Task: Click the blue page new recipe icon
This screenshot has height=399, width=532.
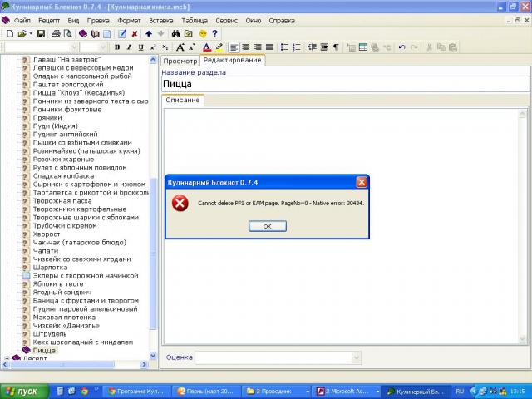Action: (107, 33)
